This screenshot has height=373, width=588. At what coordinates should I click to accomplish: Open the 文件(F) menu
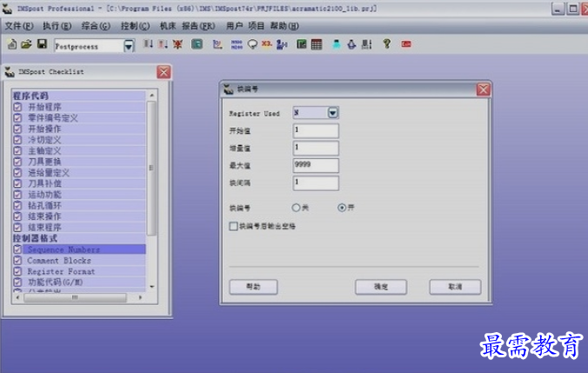[19, 26]
